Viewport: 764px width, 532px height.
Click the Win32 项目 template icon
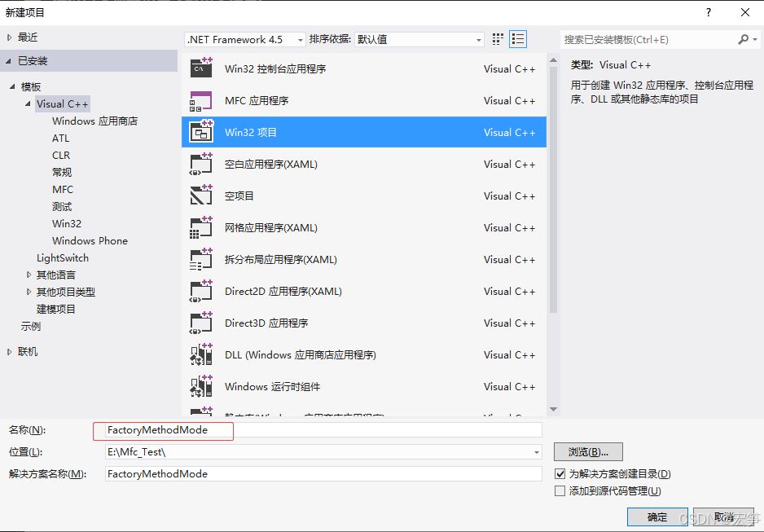(x=201, y=132)
